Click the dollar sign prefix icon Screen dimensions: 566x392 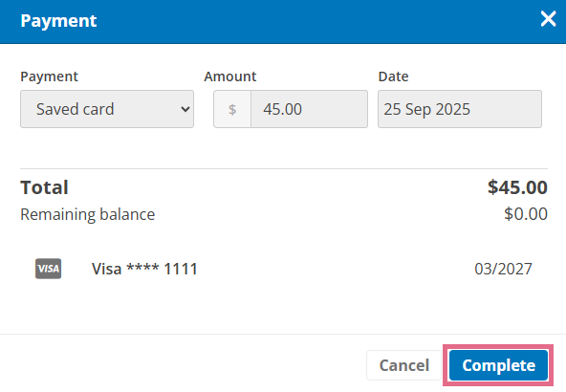pyautogui.click(x=232, y=109)
